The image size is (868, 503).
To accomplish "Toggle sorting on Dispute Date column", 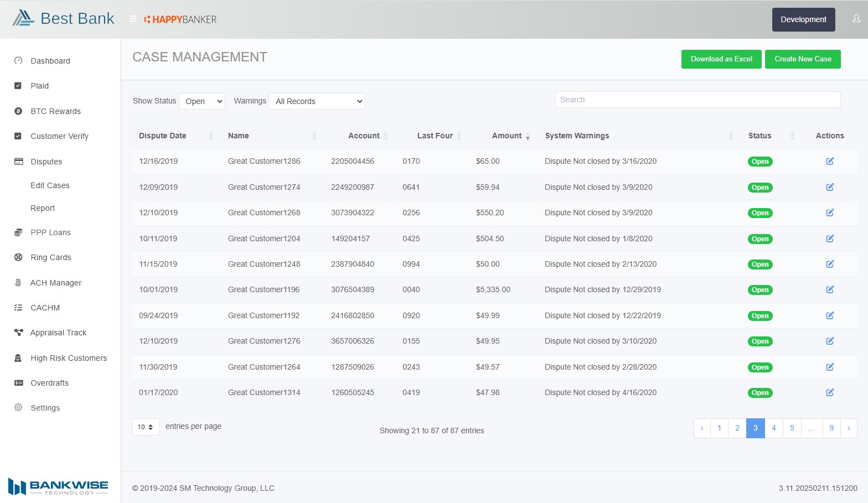I will click(163, 136).
